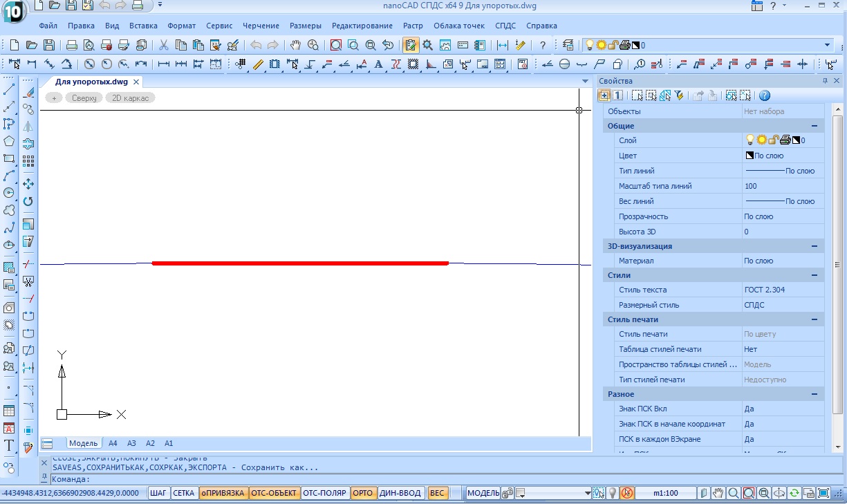
Task: Click the Hatch yellow ruler icon
Action: (x=258, y=64)
